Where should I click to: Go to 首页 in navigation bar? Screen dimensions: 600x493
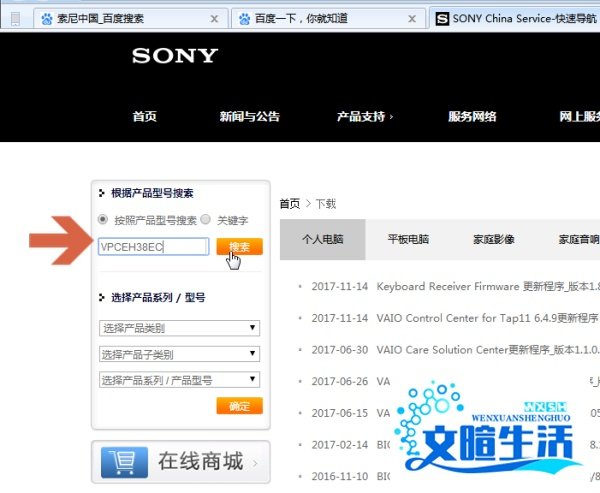tap(145, 116)
